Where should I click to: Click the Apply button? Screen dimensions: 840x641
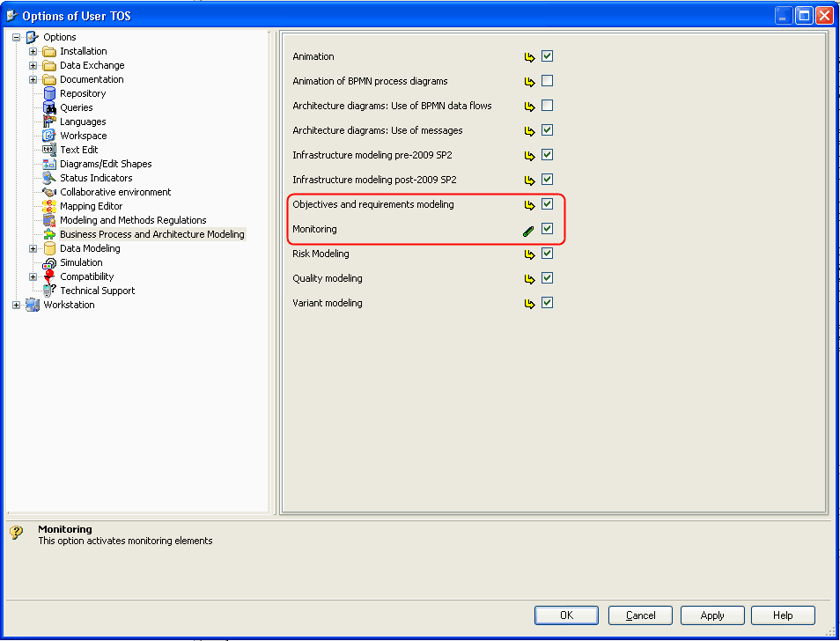[x=711, y=615]
